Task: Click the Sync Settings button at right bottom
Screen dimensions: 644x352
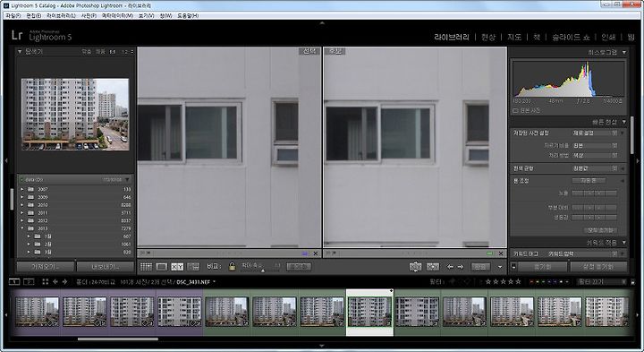Action: point(598,267)
